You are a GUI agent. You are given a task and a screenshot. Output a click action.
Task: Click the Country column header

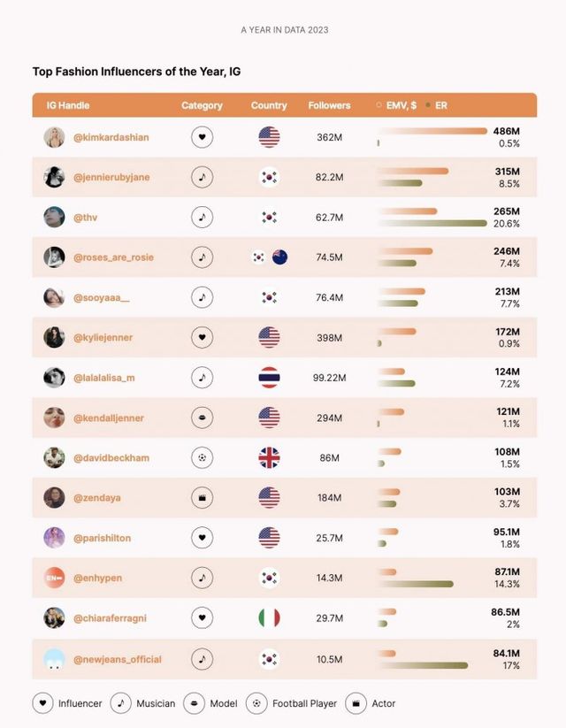(269, 105)
